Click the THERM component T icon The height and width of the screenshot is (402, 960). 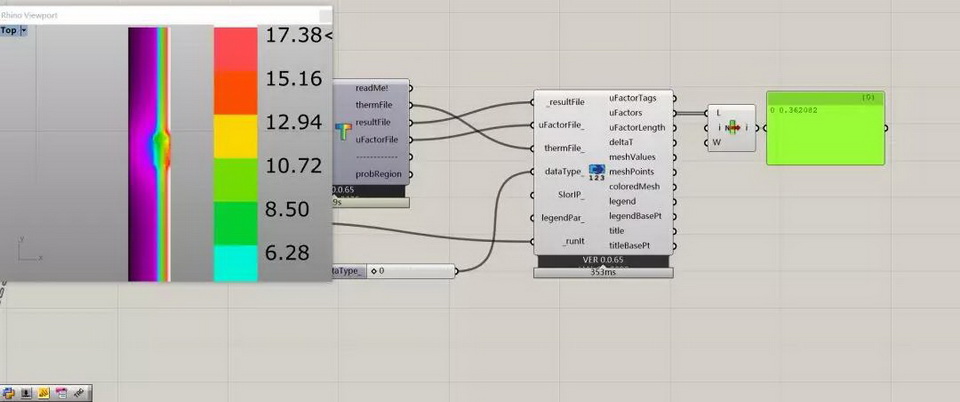[x=344, y=132]
